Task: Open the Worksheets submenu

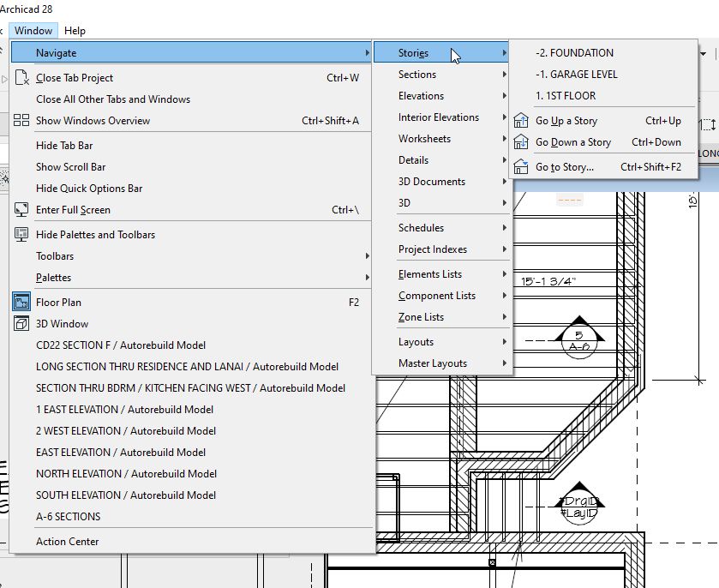Action: pos(442,139)
